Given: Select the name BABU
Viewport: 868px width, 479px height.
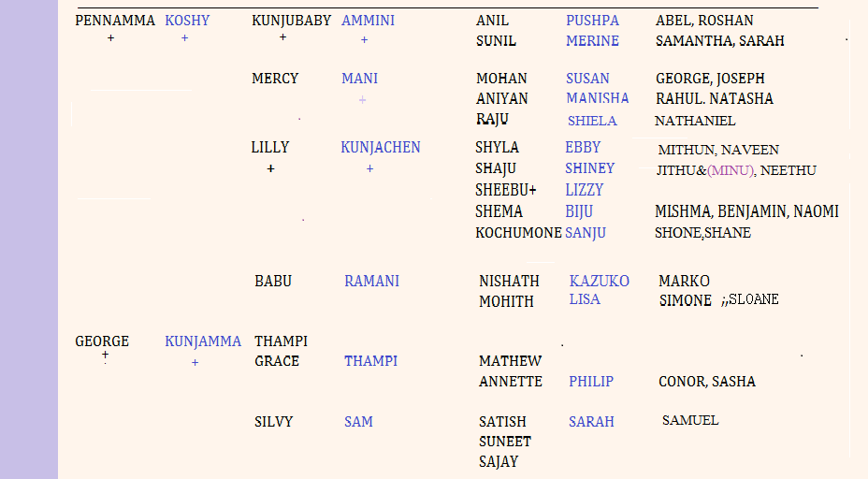Looking at the screenshot, I should click(273, 281).
